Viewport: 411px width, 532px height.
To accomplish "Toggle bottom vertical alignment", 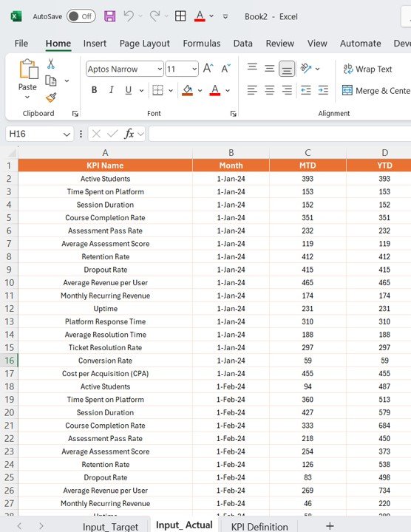I will click(287, 69).
